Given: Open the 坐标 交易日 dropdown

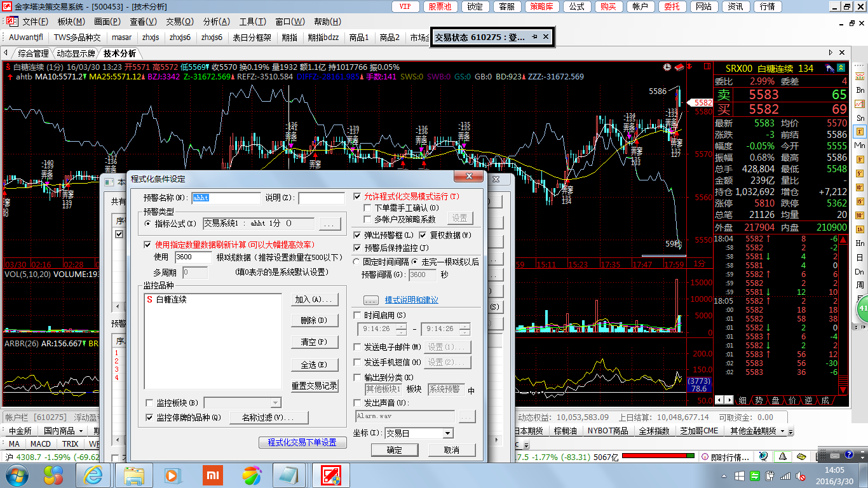Looking at the screenshot, I should tap(448, 433).
